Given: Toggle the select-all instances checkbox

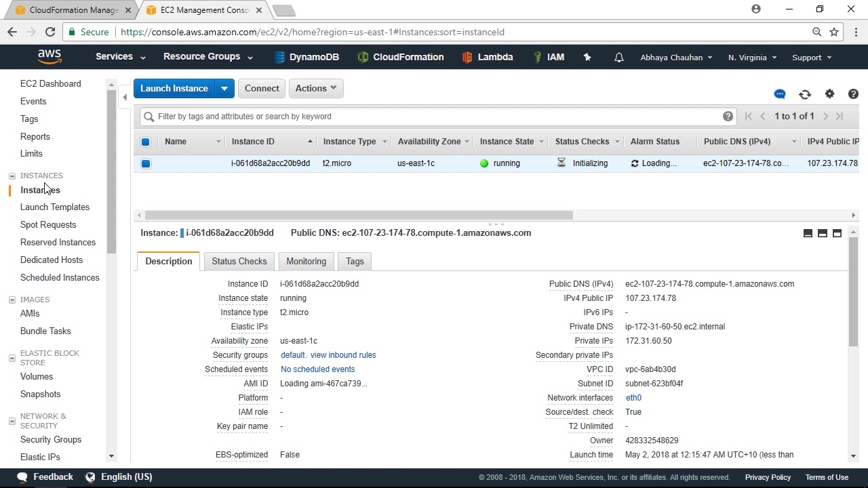Looking at the screenshot, I should [x=145, y=142].
